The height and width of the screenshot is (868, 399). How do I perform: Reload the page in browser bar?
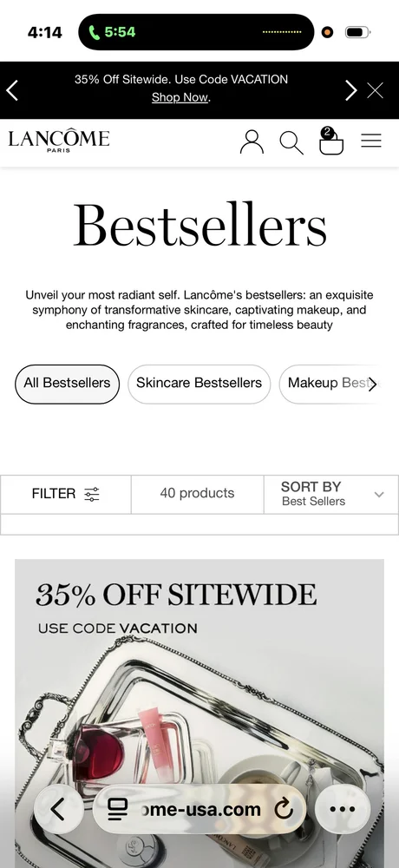click(284, 809)
